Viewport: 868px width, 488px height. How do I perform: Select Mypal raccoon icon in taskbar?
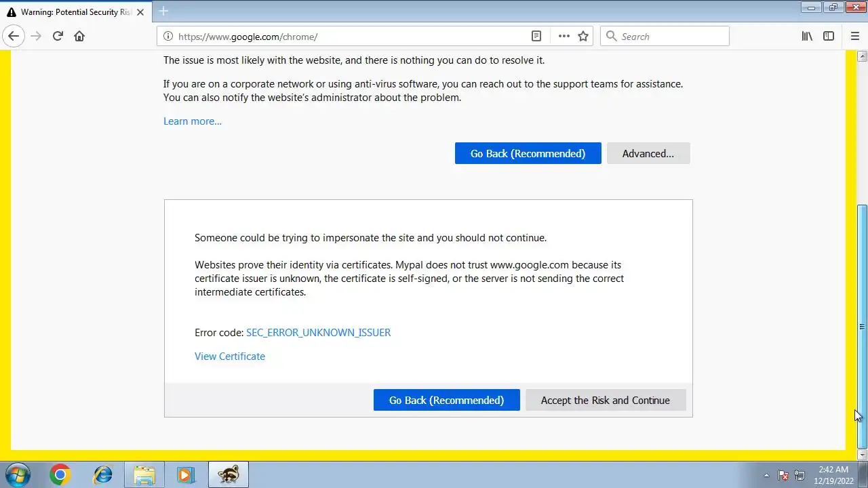[229, 475]
